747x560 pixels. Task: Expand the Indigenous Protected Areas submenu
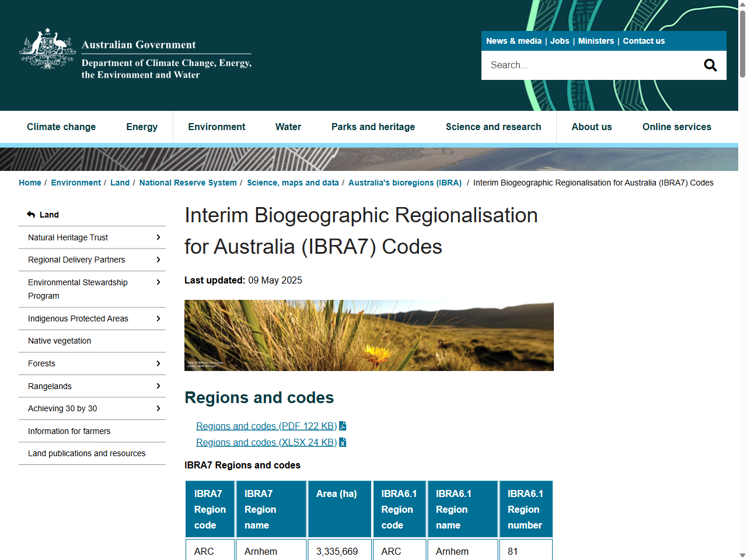[x=158, y=318]
